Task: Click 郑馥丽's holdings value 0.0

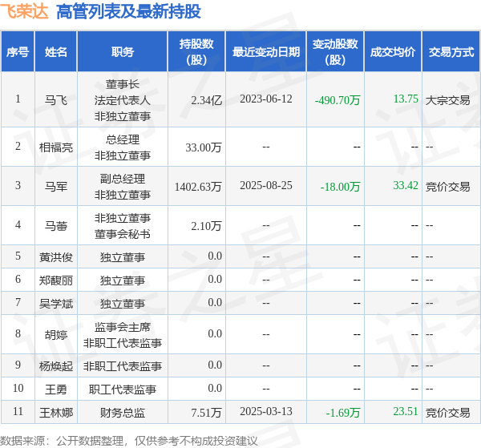Action: [215, 279]
